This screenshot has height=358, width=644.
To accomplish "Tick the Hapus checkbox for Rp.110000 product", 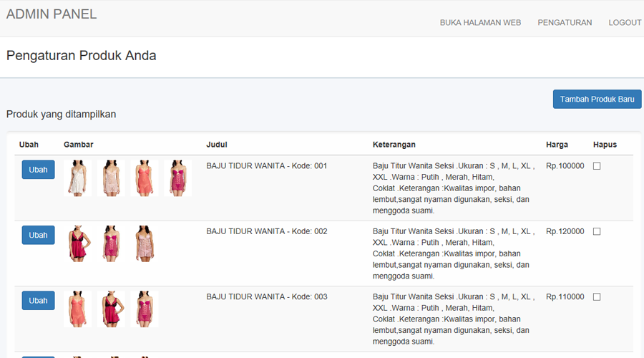I will pyautogui.click(x=597, y=297).
